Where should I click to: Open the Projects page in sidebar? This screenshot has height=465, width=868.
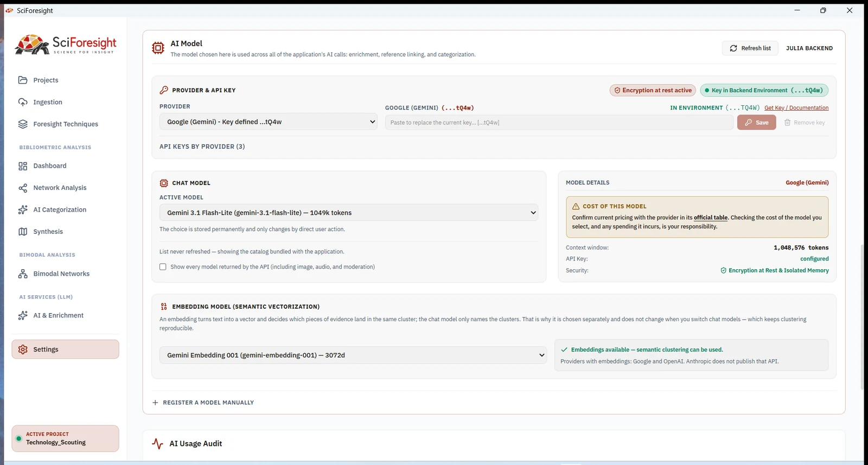[65, 80]
